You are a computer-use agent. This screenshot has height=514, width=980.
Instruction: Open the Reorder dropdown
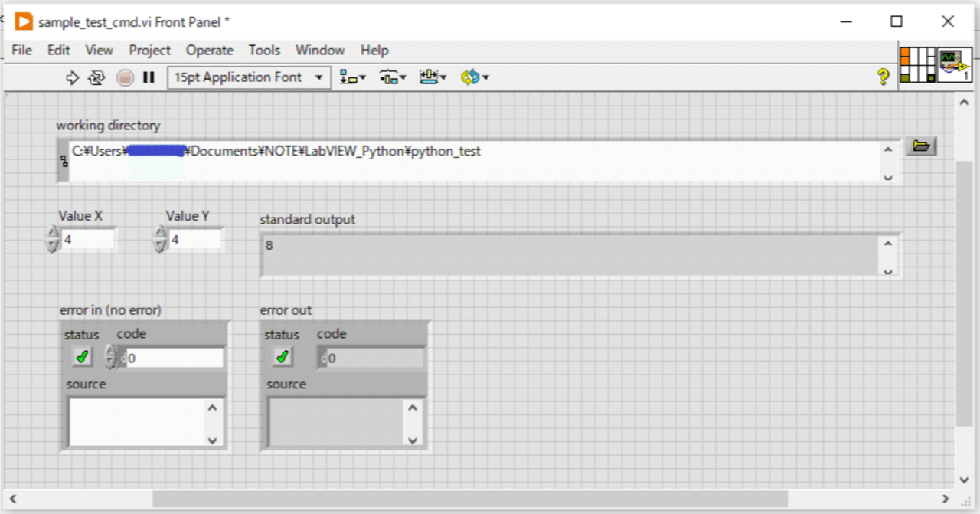tap(474, 77)
